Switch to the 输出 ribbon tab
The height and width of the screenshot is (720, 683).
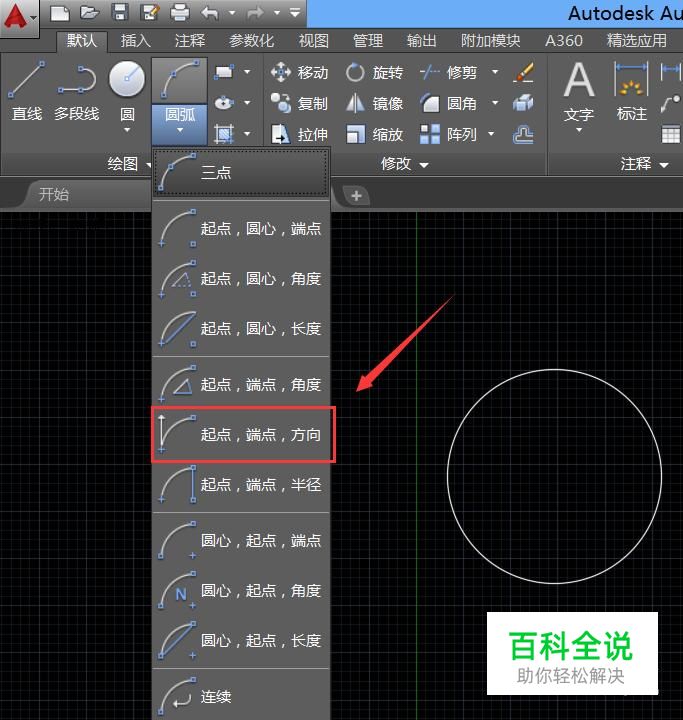(422, 41)
